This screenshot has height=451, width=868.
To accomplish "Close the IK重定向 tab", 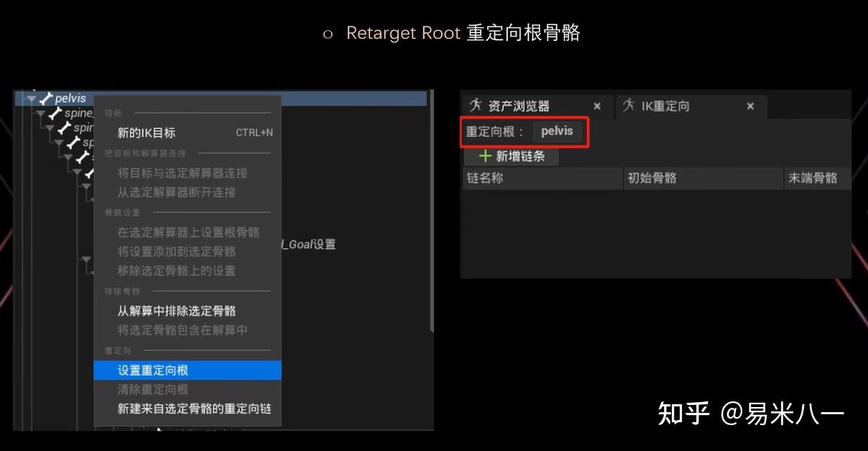I will pyautogui.click(x=750, y=106).
